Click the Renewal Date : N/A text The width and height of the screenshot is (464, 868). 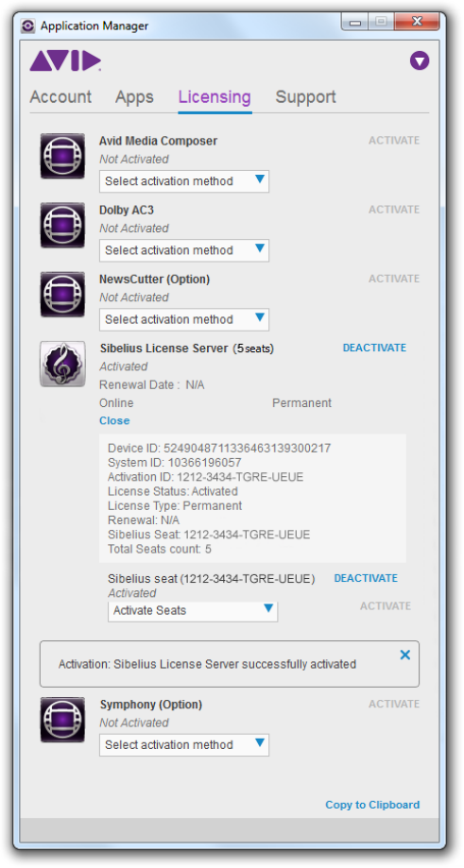point(152,384)
